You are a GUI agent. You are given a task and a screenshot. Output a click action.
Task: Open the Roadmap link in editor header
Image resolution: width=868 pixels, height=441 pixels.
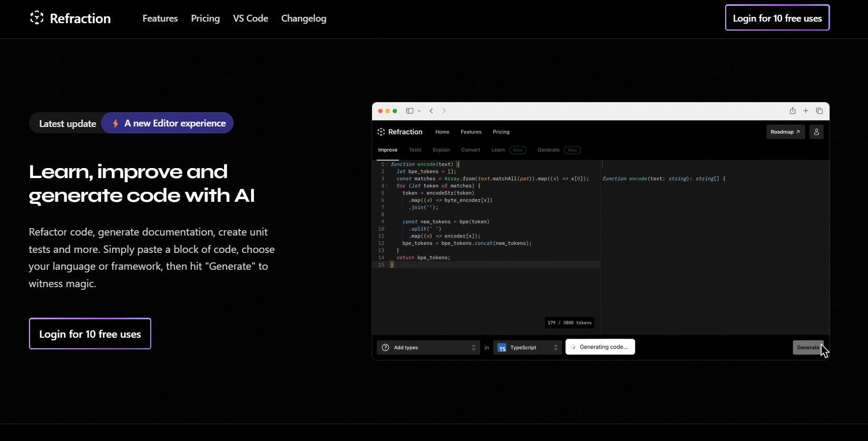pos(785,132)
